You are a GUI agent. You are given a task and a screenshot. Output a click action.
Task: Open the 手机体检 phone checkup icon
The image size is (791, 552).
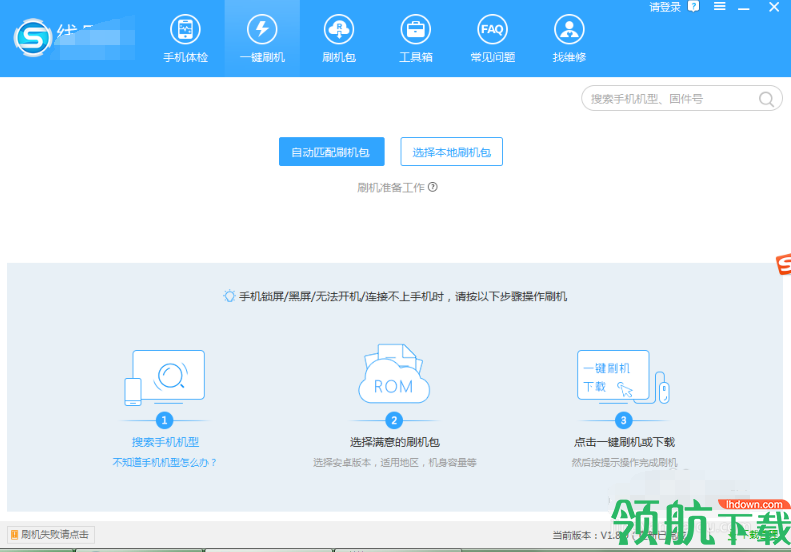(185, 29)
